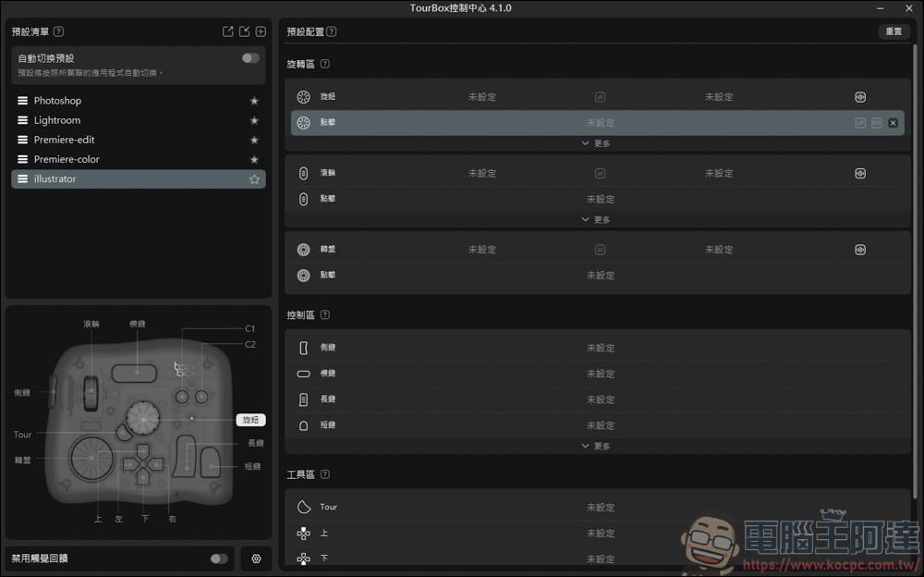Select the Lightroom preset

coord(139,120)
